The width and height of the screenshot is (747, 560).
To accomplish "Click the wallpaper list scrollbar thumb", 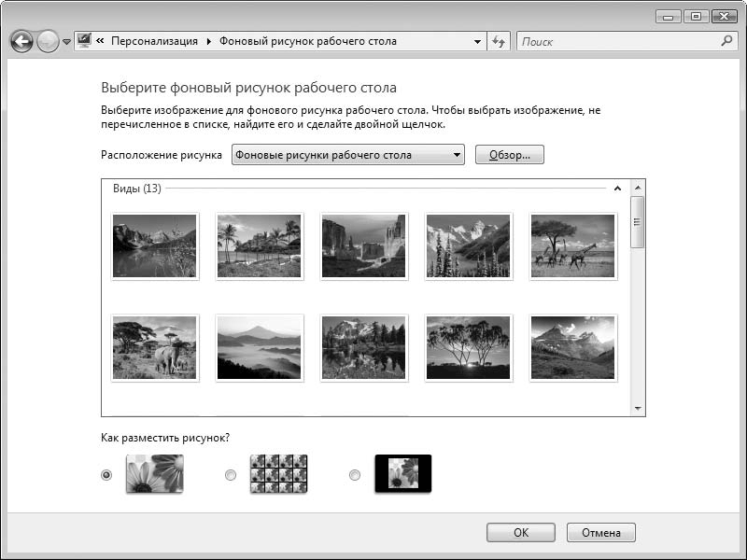I will 638,222.
